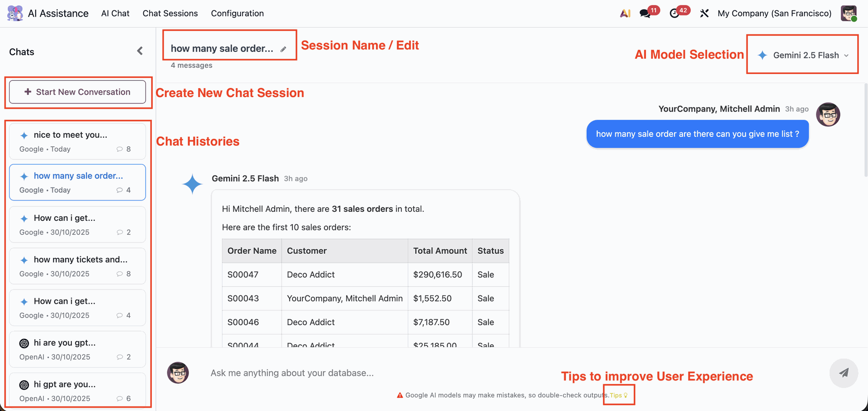The image size is (868, 411).
Task: Click the send message paper plane icon
Action: [843, 373]
